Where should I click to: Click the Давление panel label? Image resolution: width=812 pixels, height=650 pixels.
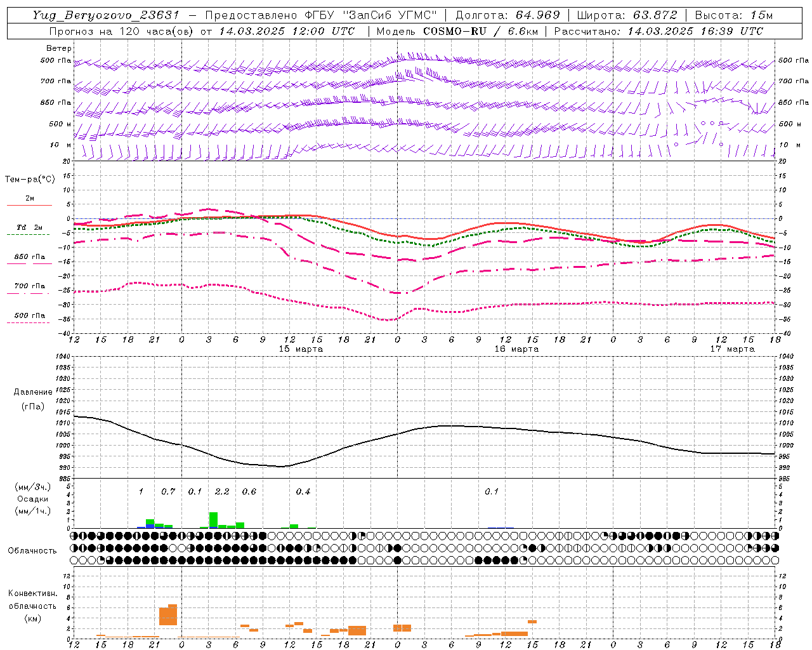pyautogui.click(x=33, y=392)
